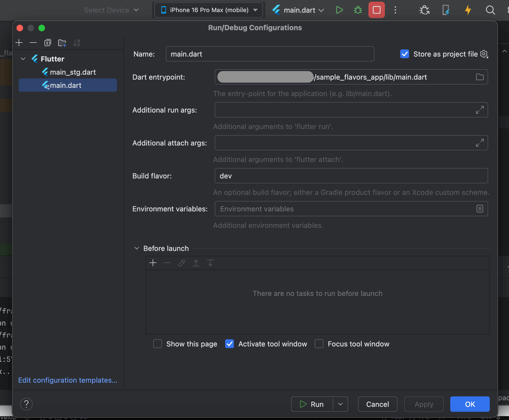Expand the Additional attach args field
The height and width of the screenshot is (420, 509).
(480, 143)
